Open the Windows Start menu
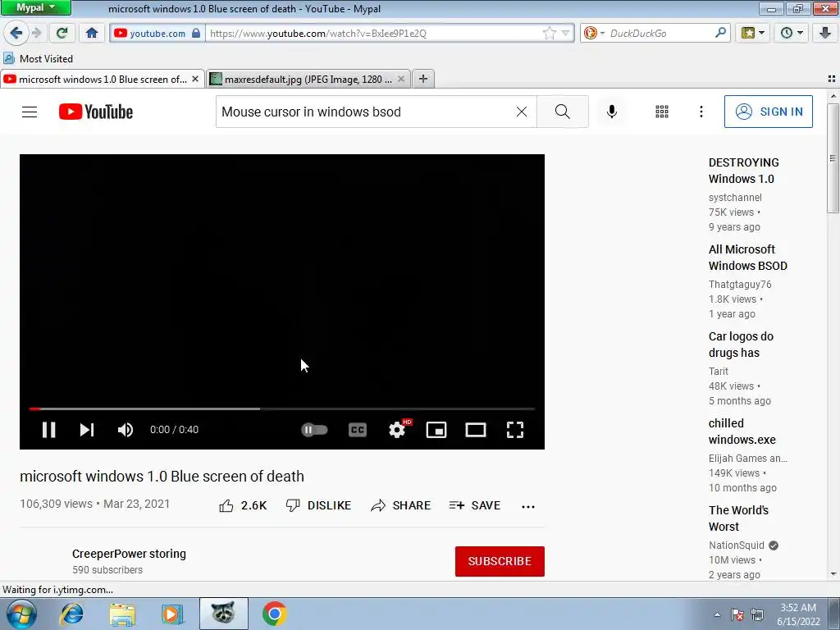 click(21, 614)
